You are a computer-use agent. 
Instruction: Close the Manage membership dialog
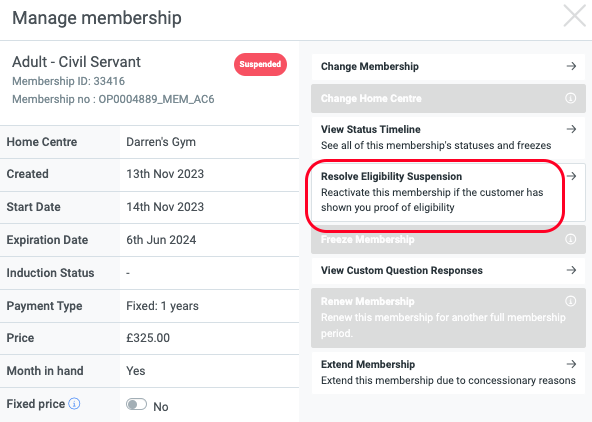coord(574,16)
